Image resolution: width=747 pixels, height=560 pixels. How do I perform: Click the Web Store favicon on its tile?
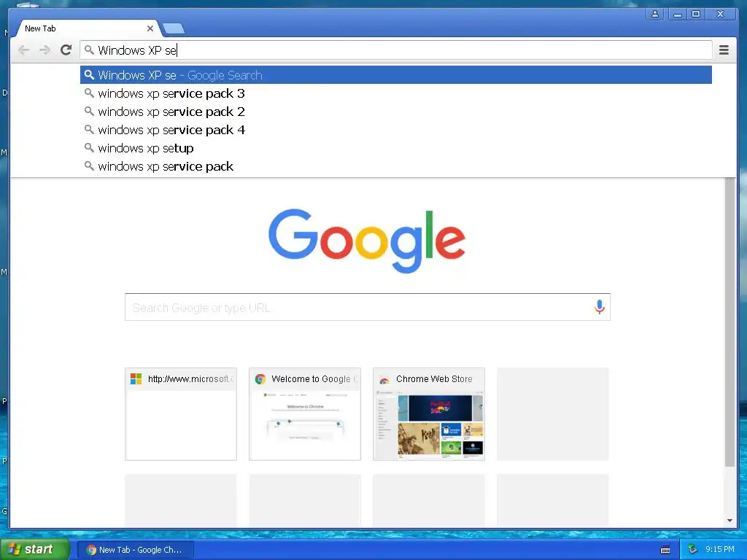(x=384, y=379)
